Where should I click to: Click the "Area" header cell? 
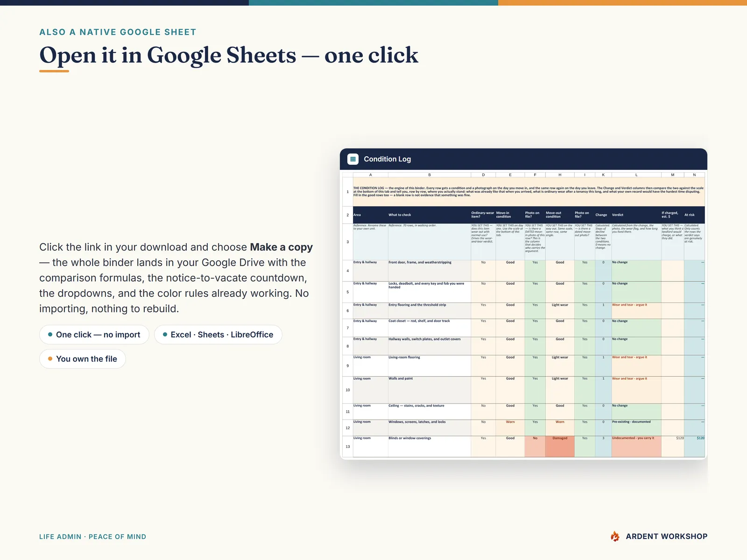371,215
